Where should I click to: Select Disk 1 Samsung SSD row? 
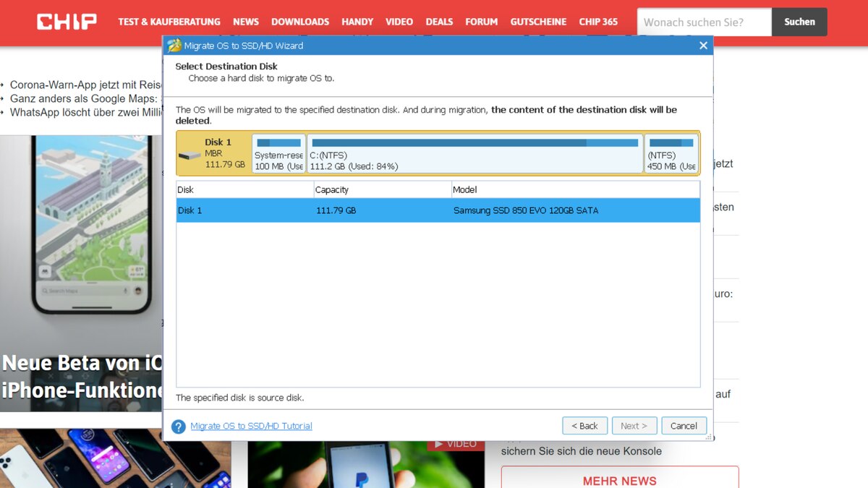(x=438, y=211)
